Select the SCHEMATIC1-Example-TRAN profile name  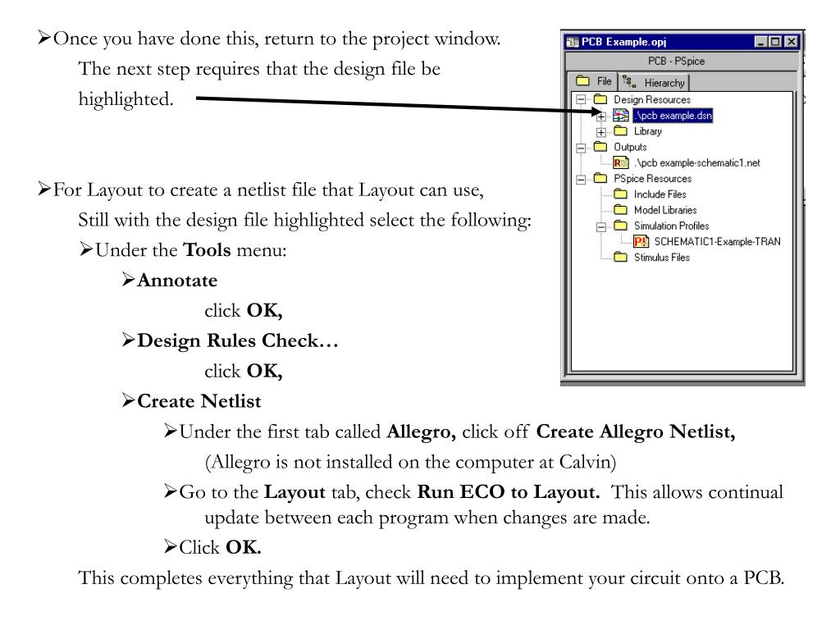(717, 242)
